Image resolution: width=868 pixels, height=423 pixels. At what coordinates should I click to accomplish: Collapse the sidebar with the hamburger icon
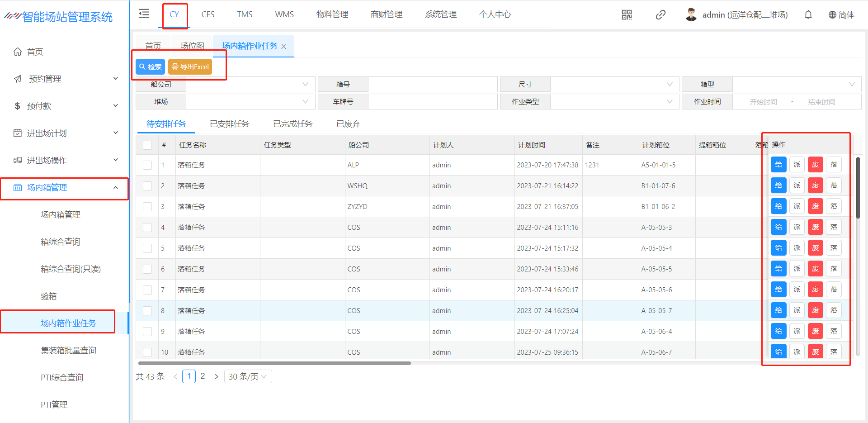144,14
